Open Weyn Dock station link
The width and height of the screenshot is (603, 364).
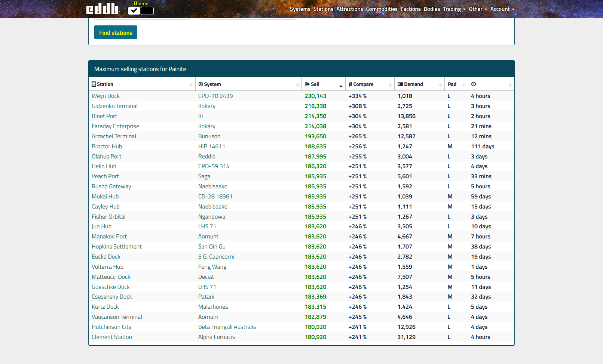click(105, 96)
